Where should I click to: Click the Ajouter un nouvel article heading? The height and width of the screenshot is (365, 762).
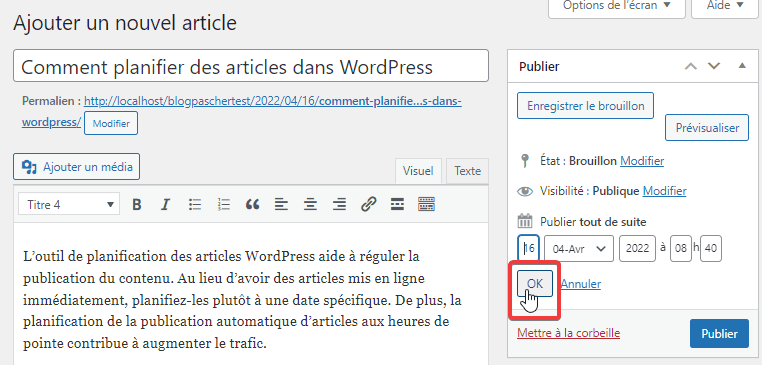click(125, 23)
